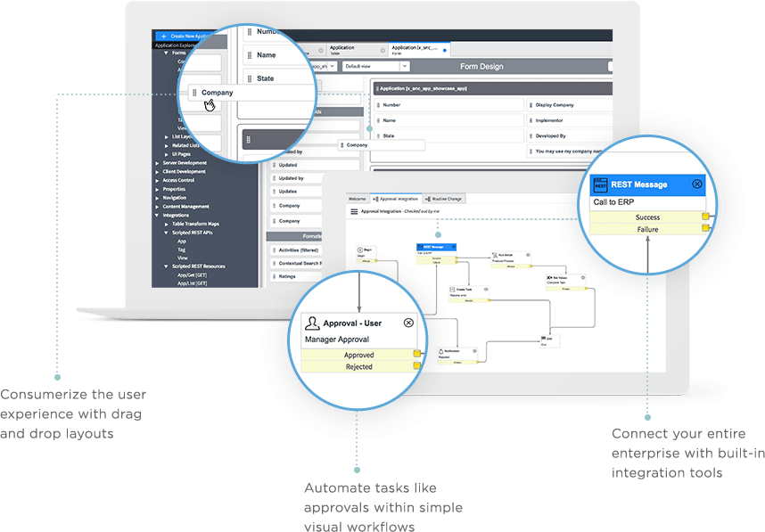Image resolution: width=765 pixels, height=532 pixels.
Task: Click the drag handle of the Display Company field
Action: (531, 105)
